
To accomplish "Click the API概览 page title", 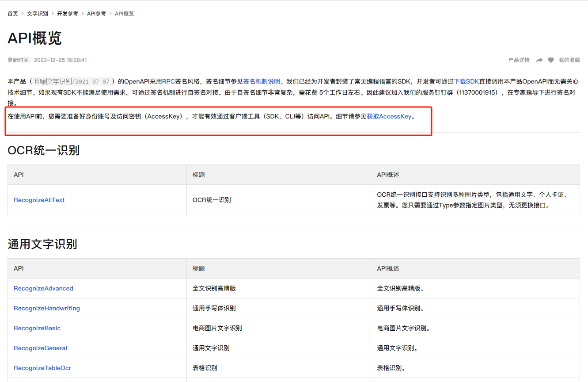I will click(x=34, y=38).
